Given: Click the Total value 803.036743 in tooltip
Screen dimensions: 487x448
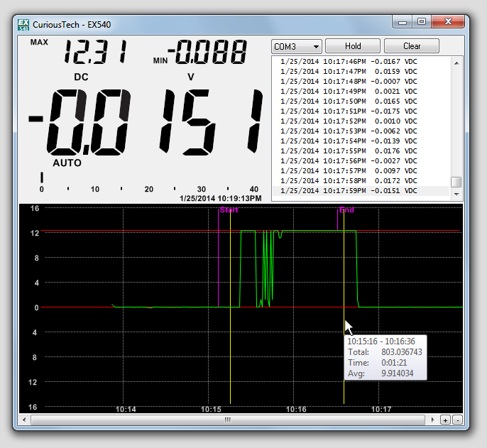Looking at the screenshot, I should [x=402, y=352].
